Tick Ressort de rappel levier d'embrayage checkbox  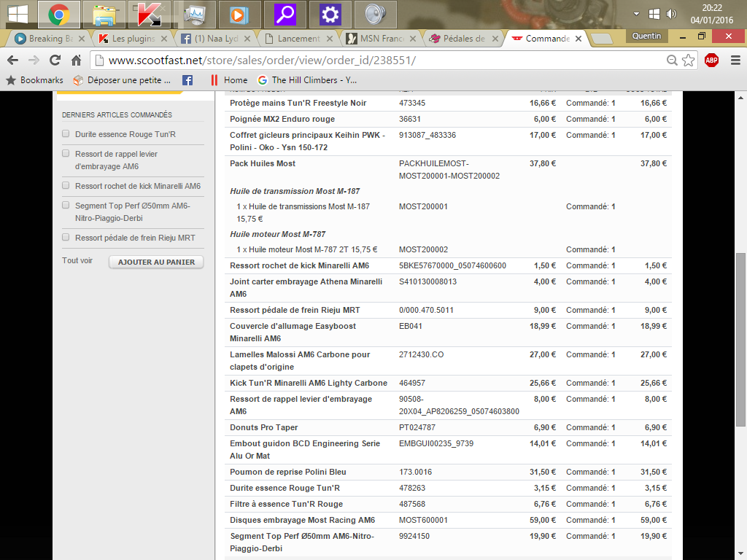coord(66,153)
